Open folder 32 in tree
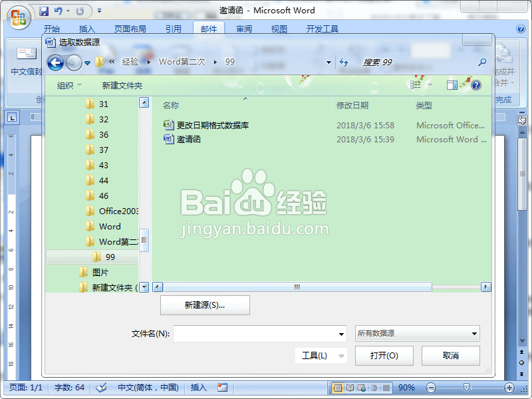Viewport: 532px width, 399px height. (x=97, y=120)
